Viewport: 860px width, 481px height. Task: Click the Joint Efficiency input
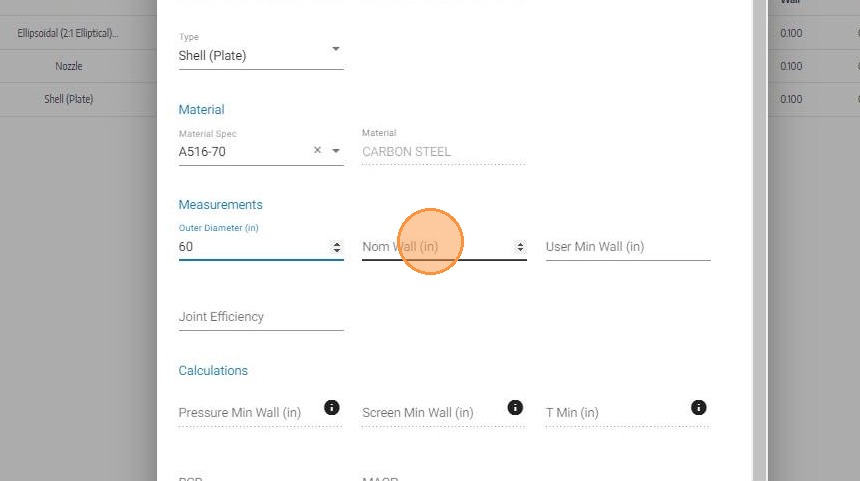pos(261,317)
